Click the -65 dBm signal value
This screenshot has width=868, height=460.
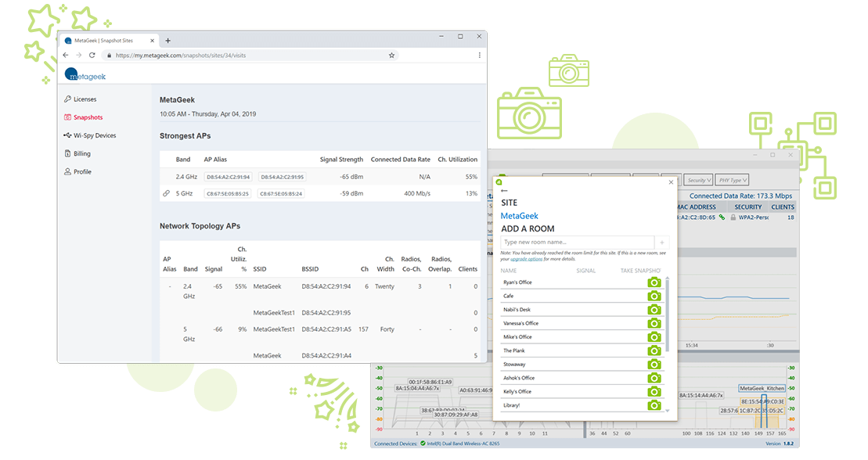[351, 177]
